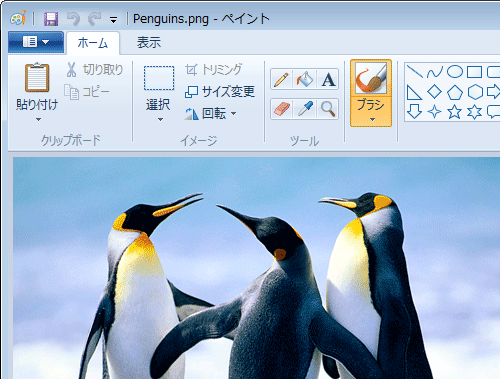Click the 貼り付け clipboard icon
Screen dimensions: 500x379
click(37, 77)
